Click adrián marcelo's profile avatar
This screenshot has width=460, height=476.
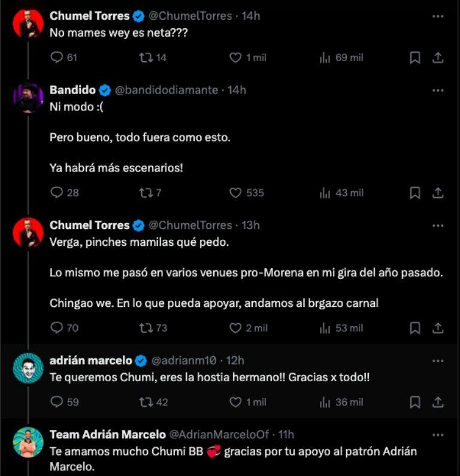[x=28, y=368]
